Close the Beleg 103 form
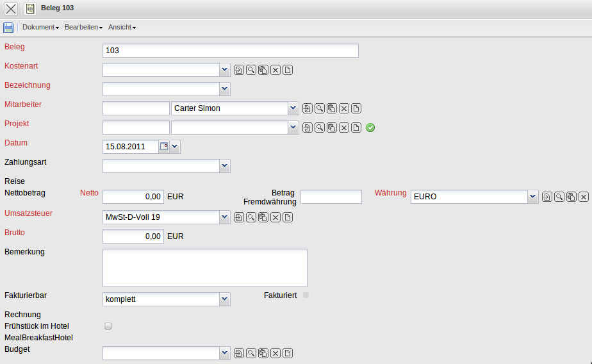Screen dimensions: 592x364 click(x=11, y=9)
